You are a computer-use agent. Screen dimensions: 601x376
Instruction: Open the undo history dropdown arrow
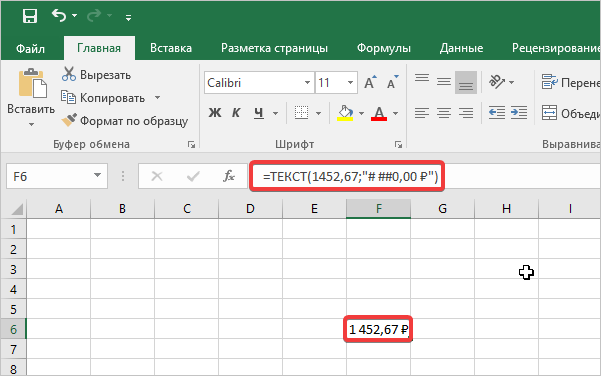(x=75, y=16)
